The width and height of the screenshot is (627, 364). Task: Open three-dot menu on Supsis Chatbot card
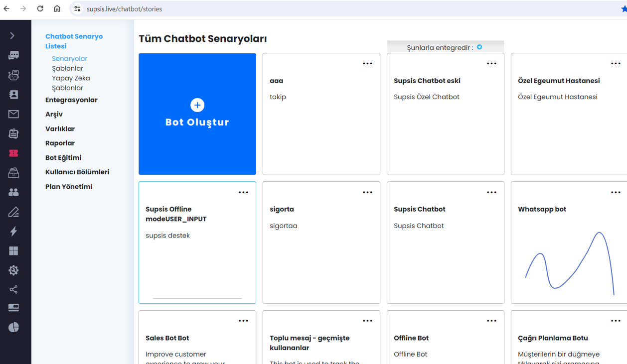[491, 193]
